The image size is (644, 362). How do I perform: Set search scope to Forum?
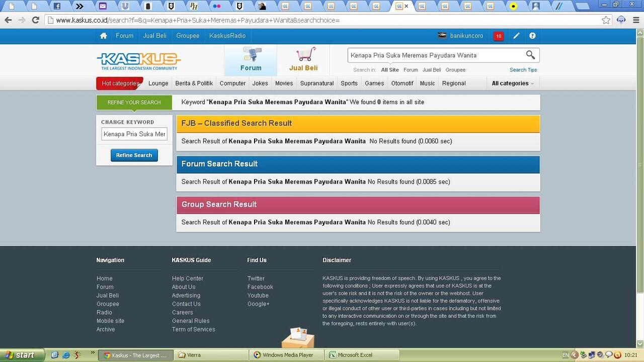[x=411, y=70]
